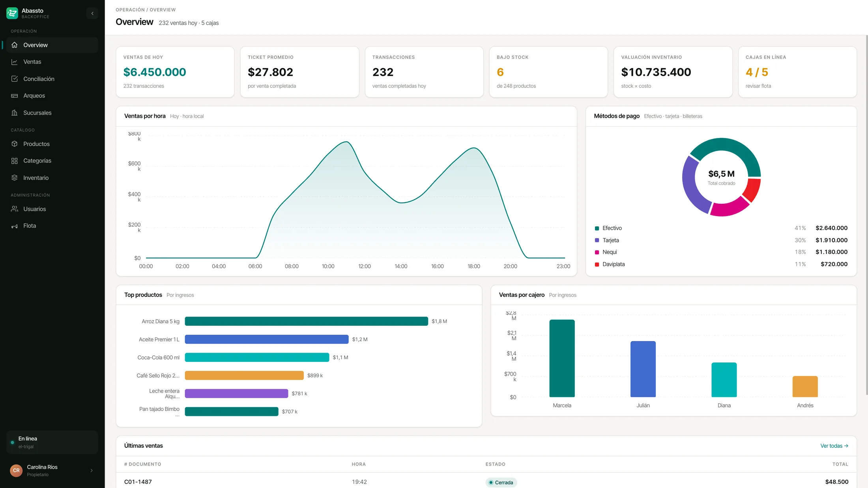Go to the Ventas section

[52, 62]
